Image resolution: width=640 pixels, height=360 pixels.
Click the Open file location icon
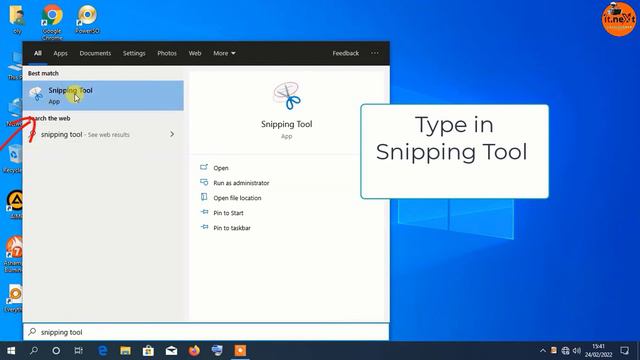[x=204, y=197]
